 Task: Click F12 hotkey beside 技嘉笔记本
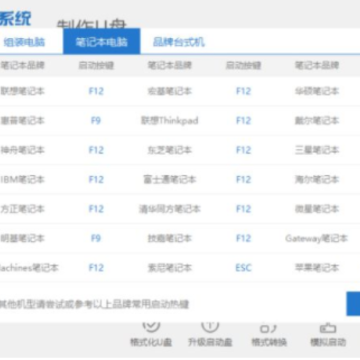[x=243, y=238]
